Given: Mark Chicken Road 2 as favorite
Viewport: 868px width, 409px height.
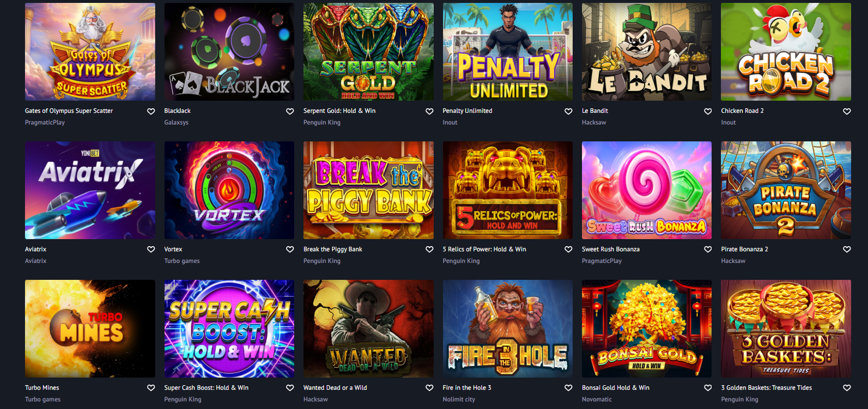Looking at the screenshot, I should click(x=847, y=111).
